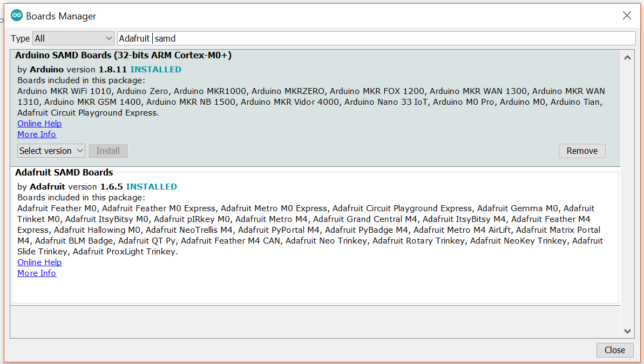
Task: Close the dialog using the X button
Action: (x=627, y=16)
